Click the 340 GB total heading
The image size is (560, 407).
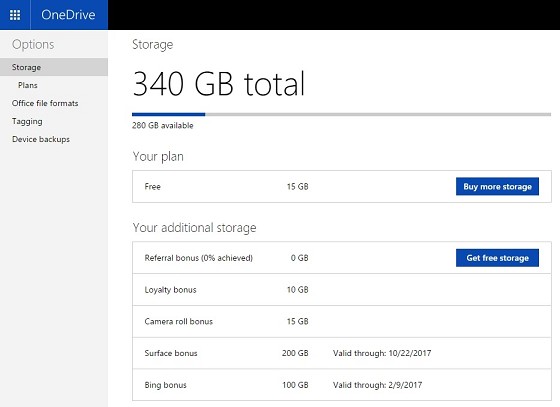[x=219, y=84]
